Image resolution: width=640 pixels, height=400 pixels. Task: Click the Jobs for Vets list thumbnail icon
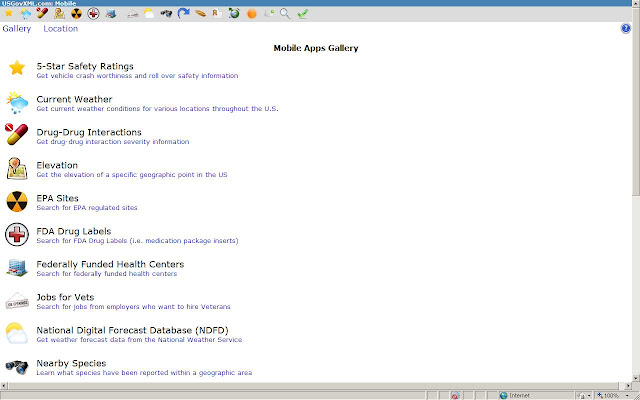[17, 302]
